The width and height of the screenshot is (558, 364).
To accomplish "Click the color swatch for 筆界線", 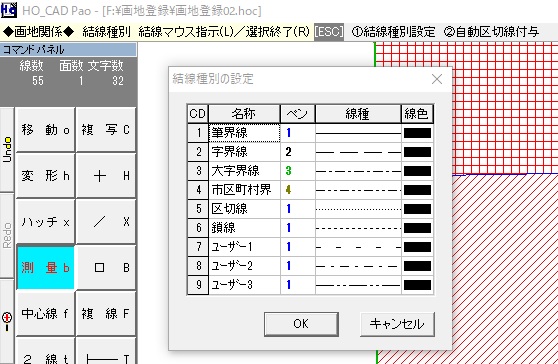I will point(417,133).
